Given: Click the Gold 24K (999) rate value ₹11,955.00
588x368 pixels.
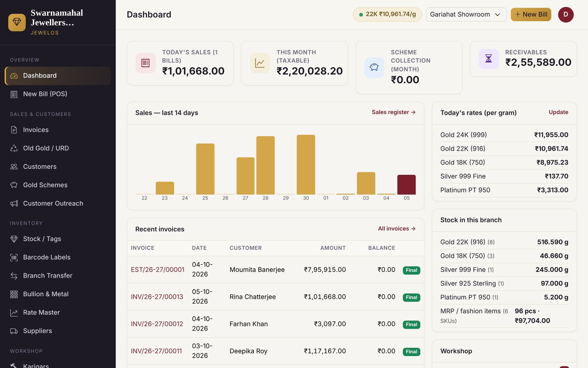Looking at the screenshot, I should tap(551, 135).
